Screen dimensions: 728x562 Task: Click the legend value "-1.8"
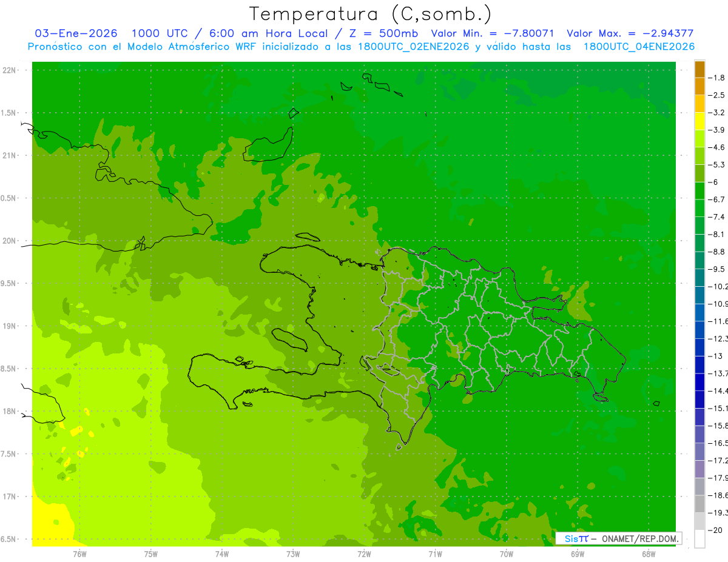click(716, 78)
